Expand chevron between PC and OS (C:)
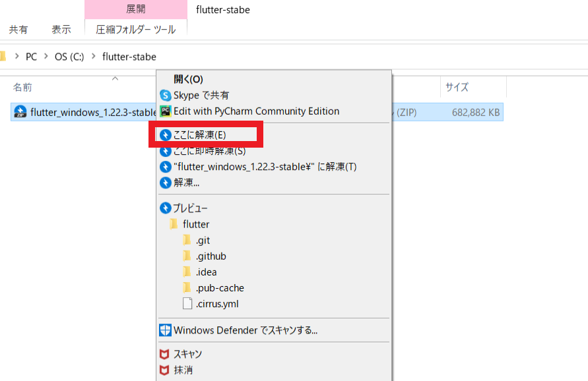 tap(46, 57)
